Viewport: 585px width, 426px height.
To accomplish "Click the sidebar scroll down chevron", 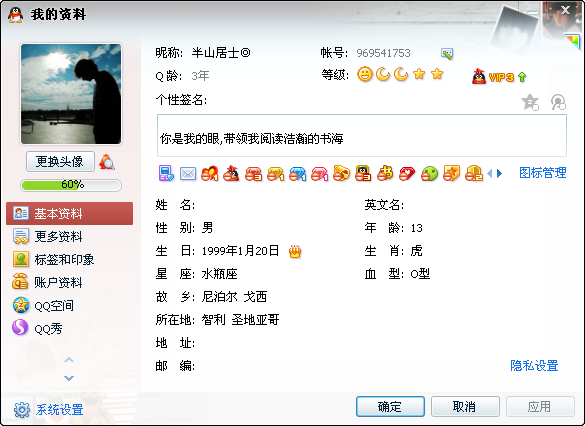I will [x=69, y=378].
